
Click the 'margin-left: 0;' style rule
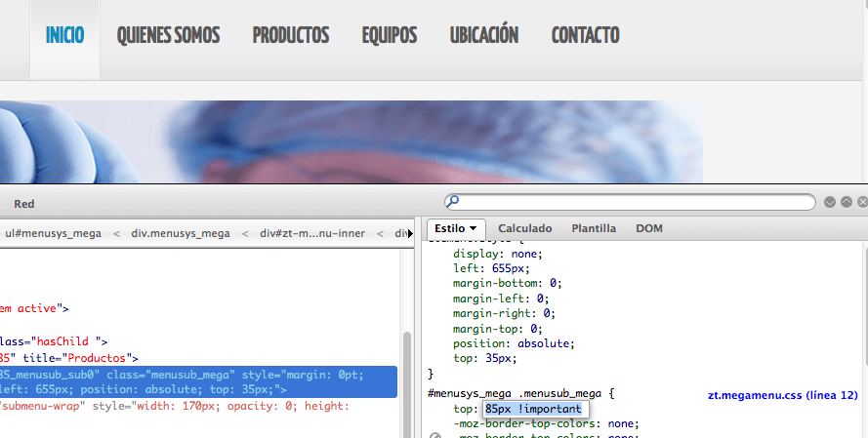click(x=501, y=299)
